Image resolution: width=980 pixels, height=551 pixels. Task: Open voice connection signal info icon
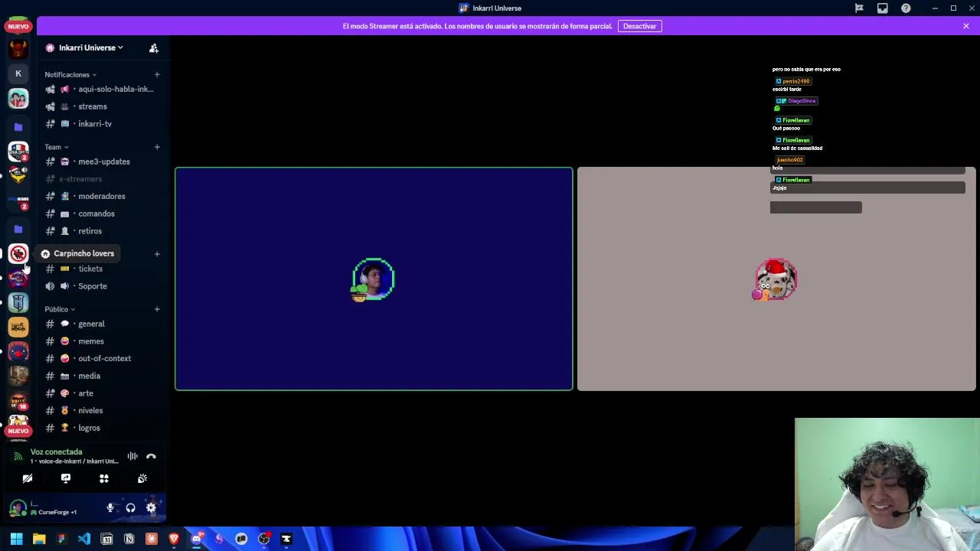tap(18, 456)
